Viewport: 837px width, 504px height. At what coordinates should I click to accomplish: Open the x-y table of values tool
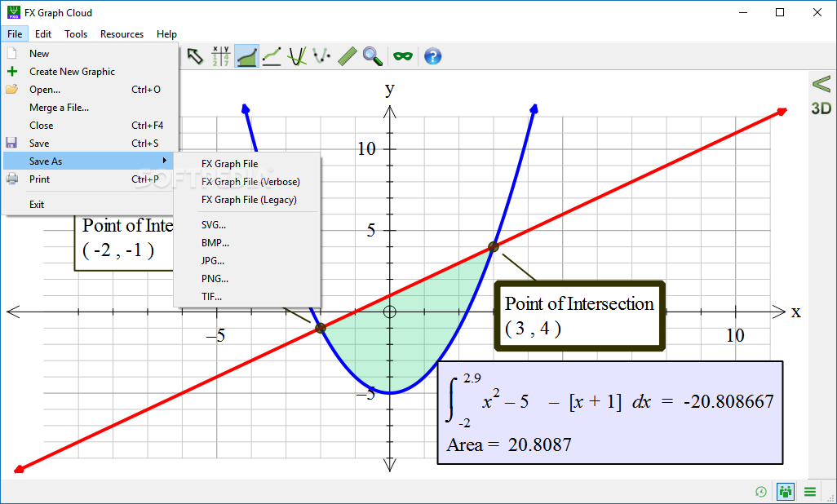[220, 56]
